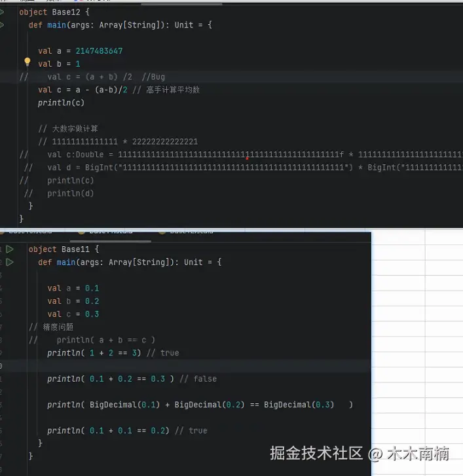Viewport: 463px width, 476px height.
Task: Click the commented 'val d = BigInt' line
Action: (244, 168)
